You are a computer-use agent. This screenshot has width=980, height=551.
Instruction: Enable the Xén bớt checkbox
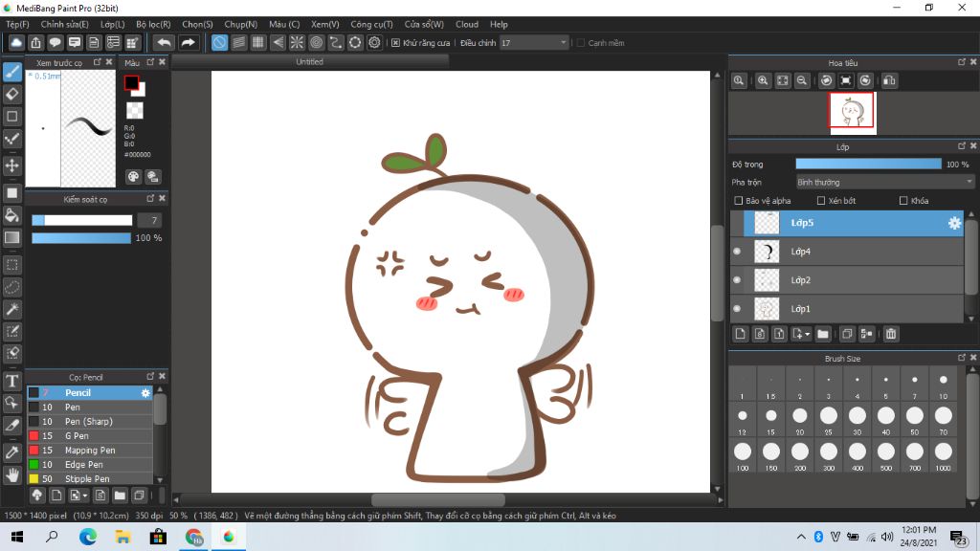click(x=821, y=201)
